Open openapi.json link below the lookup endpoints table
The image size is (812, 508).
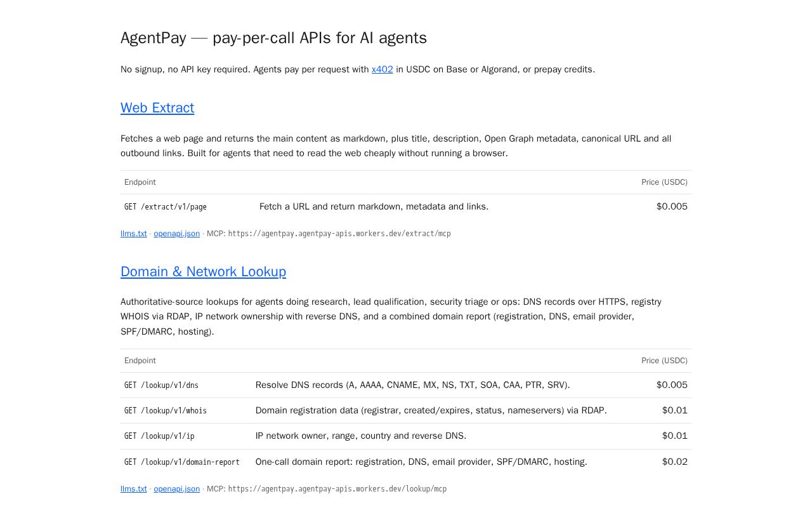[176, 489]
